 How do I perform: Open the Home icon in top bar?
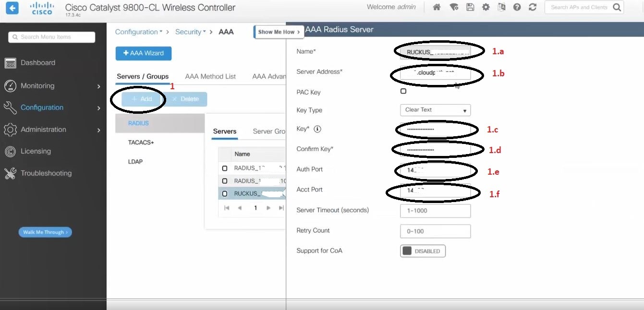(437, 7)
